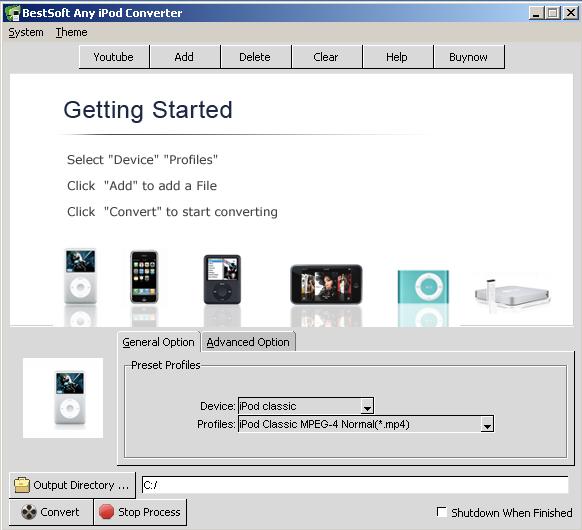This screenshot has height=530, width=582.
Task: Click the Delete toolbar button
Action: (x=255, y=57)
